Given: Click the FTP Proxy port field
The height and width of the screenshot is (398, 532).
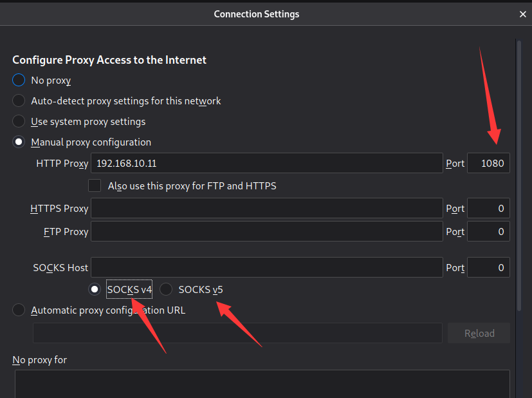Looking at the screenshot, I should tap(488, 232).
